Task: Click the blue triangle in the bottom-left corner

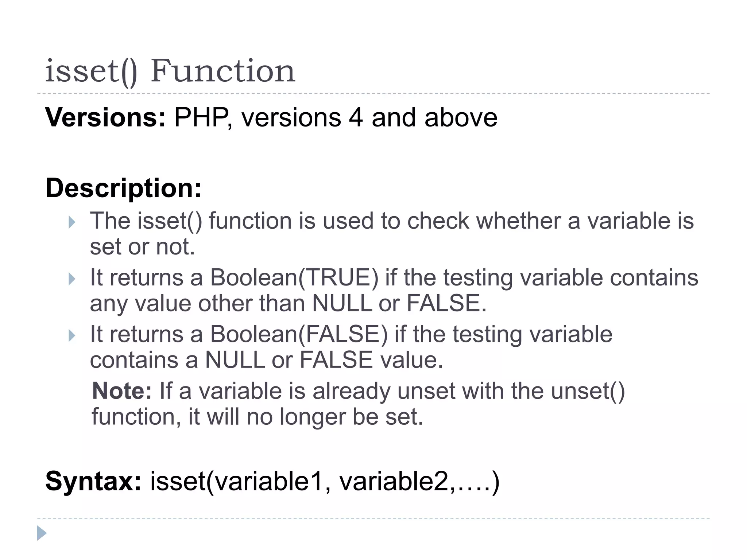Action: [x=42, y=533]
